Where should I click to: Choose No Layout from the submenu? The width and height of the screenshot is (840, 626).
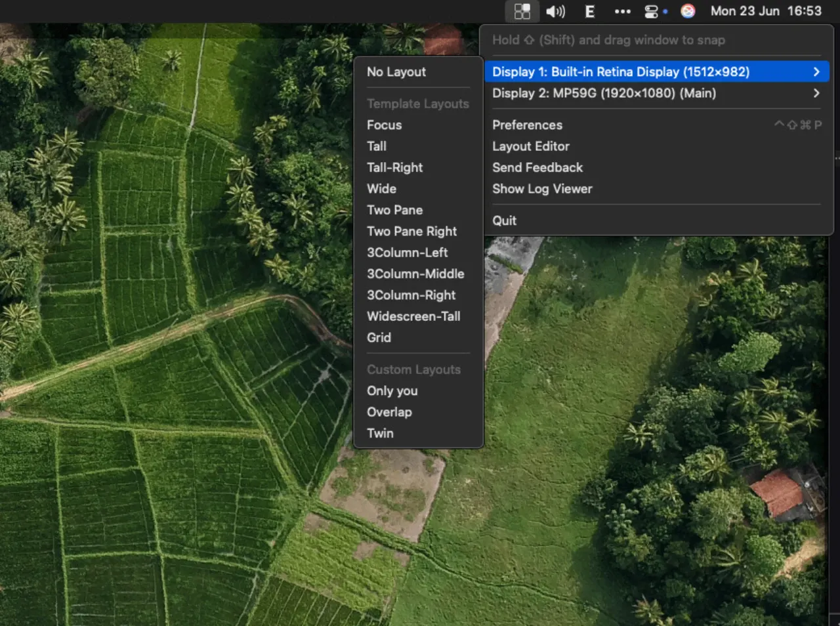pyautogui.click(x=419, y=72)
